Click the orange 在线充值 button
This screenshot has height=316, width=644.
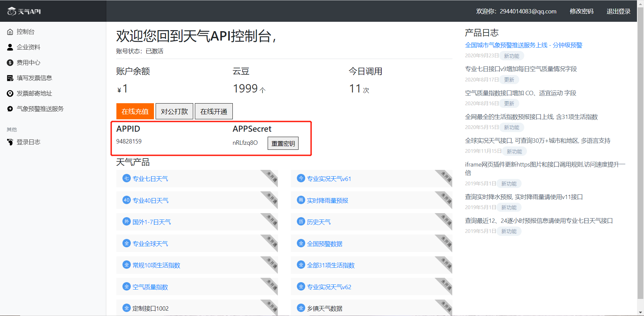(135, 111)
